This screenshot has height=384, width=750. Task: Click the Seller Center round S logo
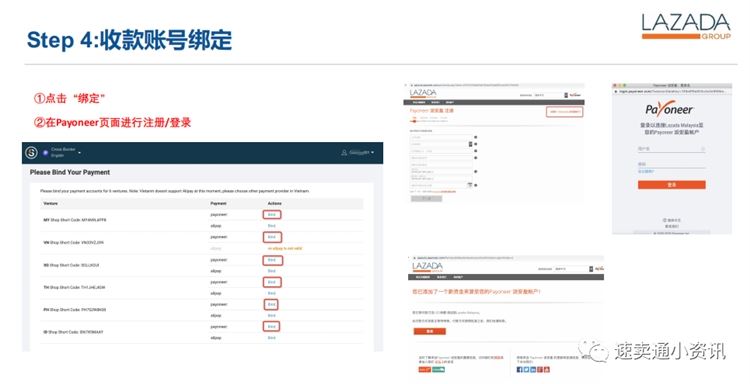click(x=31, y=153)
